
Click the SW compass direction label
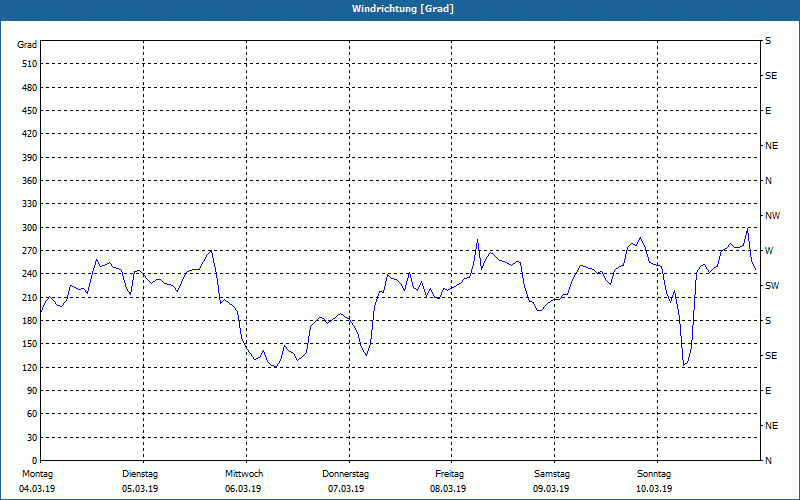[x=772, y=286]
